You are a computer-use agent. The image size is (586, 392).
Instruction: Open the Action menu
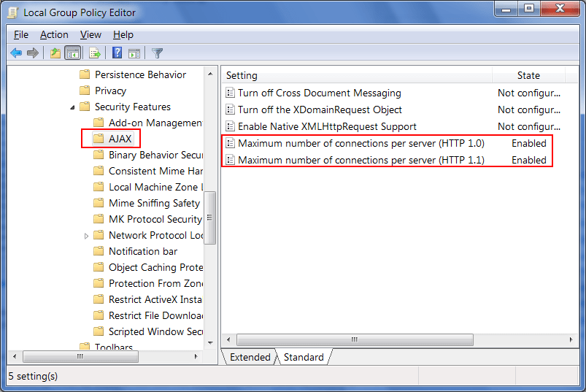pyautogui.click(x=54, y=35)
